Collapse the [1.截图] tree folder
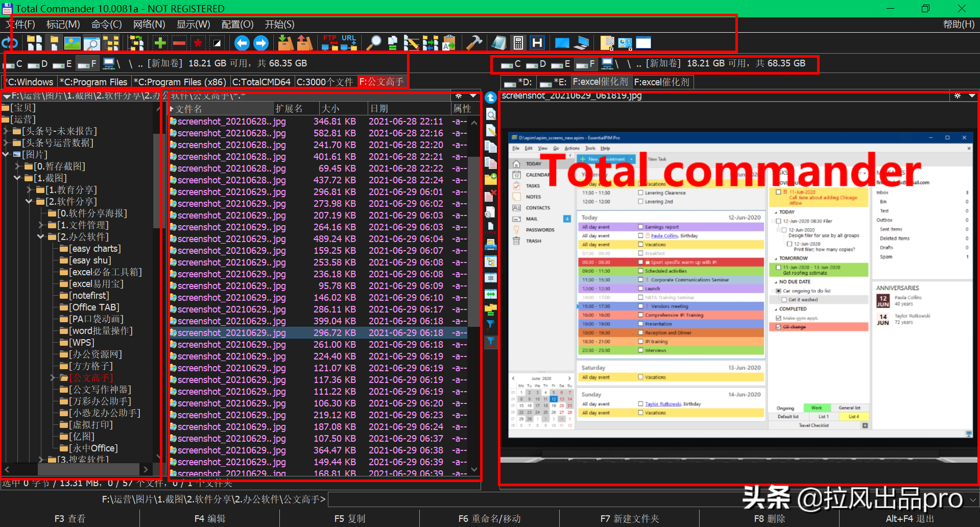Screen dimensions: 980x527 (x=18, y=178)
